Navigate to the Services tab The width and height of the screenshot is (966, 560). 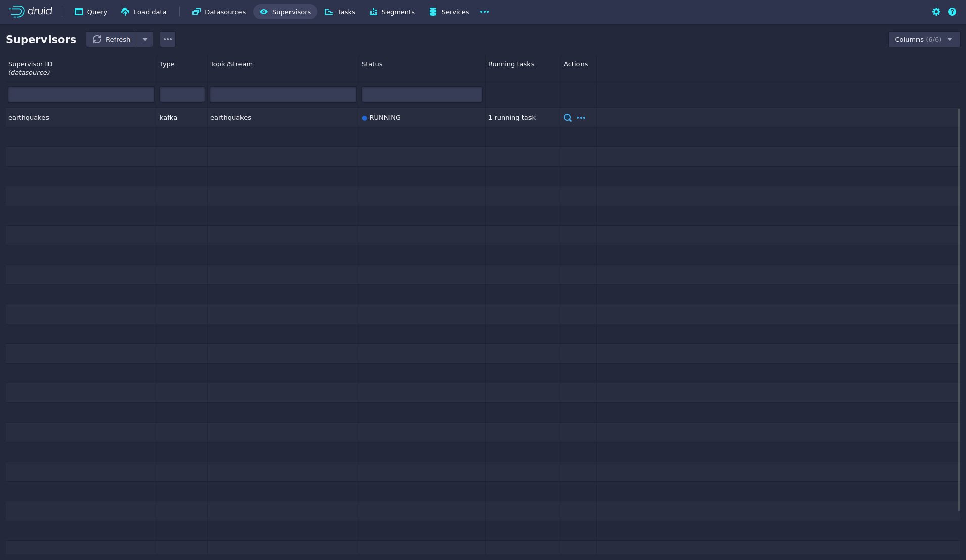coord(449,12)
